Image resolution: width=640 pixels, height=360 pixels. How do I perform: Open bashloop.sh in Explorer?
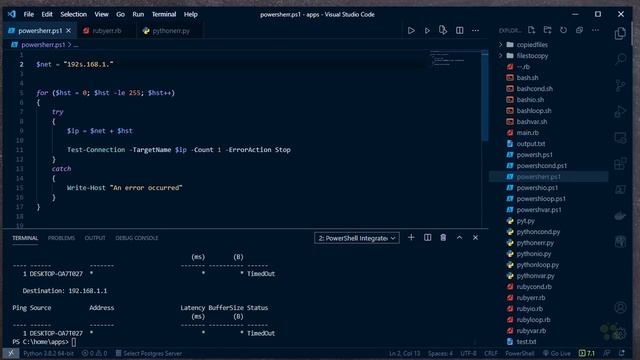[x=534, y=111]
